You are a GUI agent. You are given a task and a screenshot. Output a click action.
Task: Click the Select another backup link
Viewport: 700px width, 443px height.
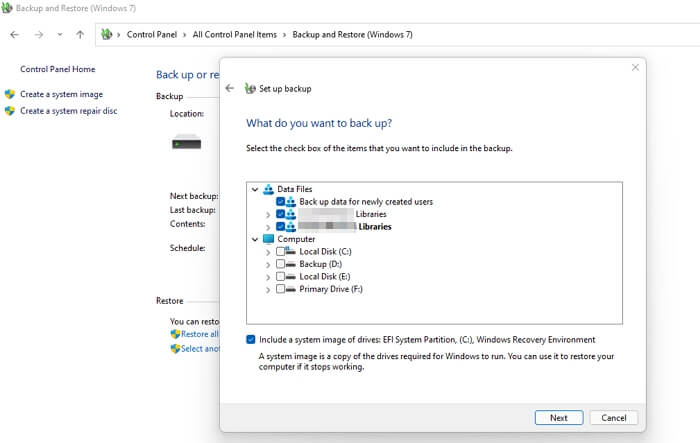(200, 349)
